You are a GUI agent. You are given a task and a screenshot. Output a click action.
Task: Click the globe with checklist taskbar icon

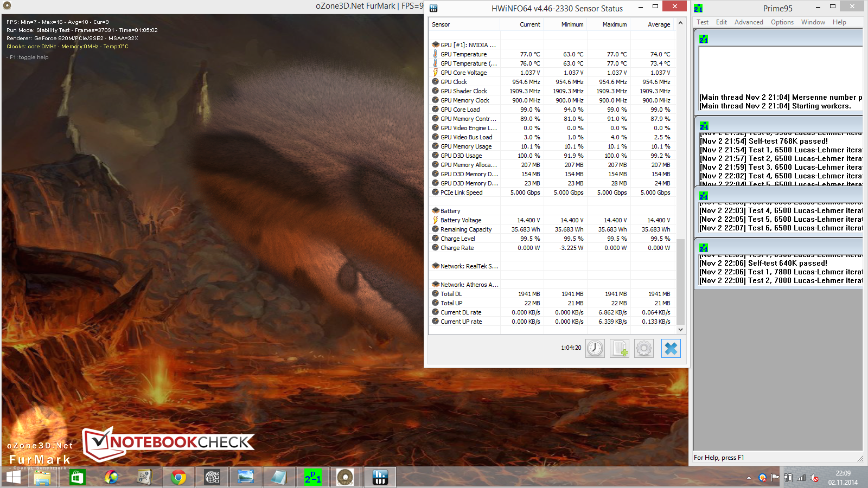point(212,477)
